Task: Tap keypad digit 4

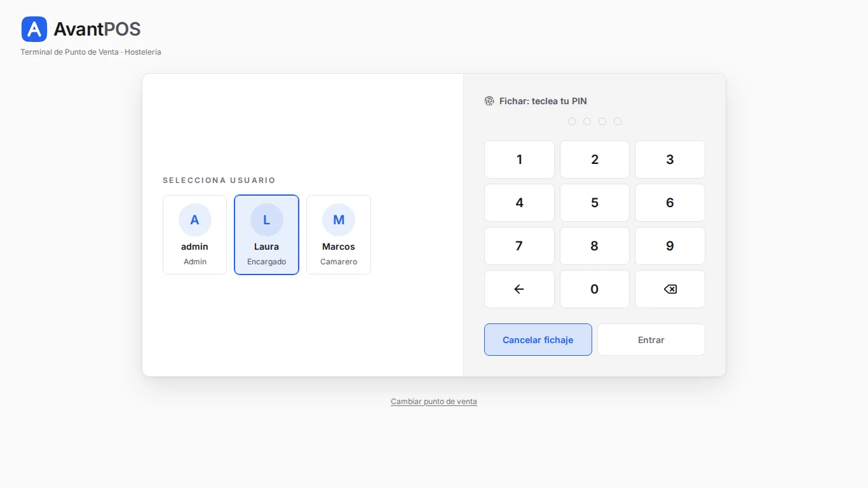Action: [519, 203]
